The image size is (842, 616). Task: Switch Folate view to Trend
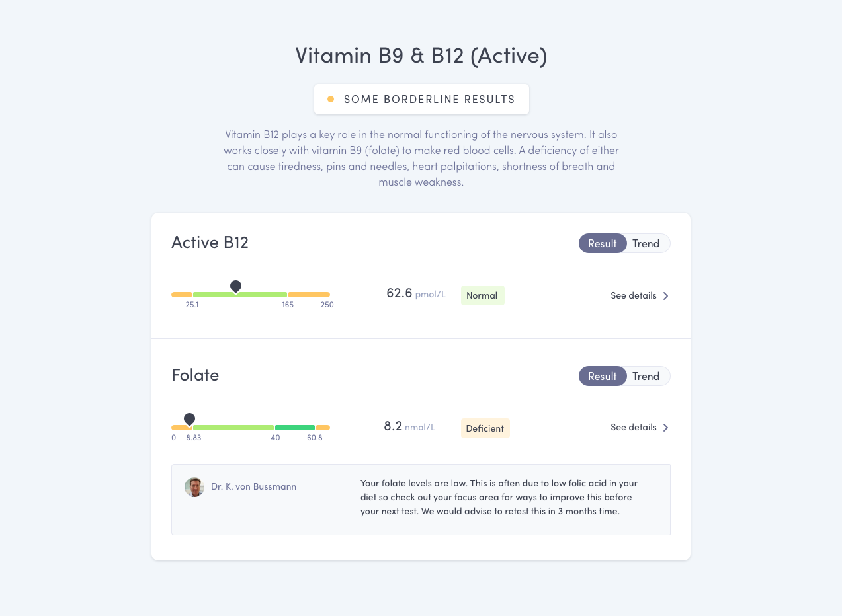[646, 376]
